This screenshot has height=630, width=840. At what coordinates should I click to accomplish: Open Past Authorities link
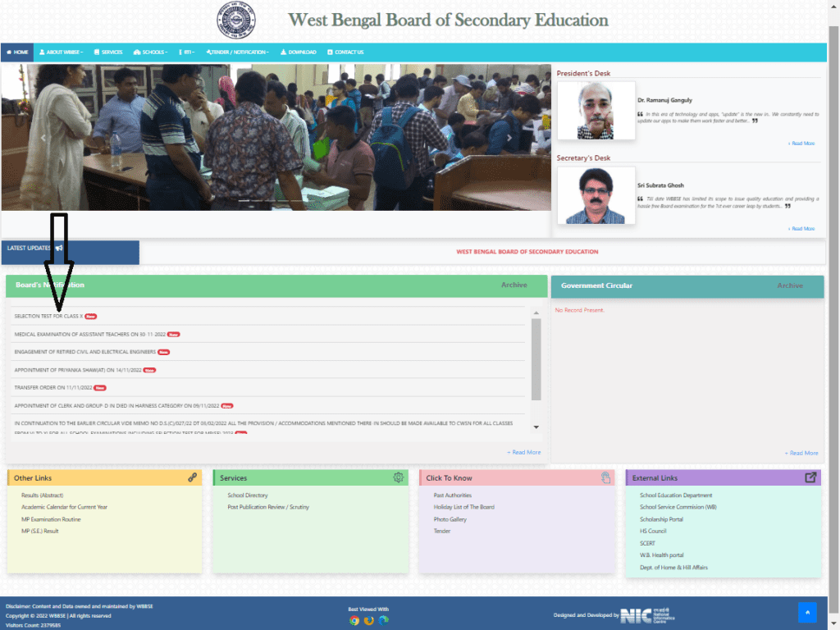pos(453,495)
